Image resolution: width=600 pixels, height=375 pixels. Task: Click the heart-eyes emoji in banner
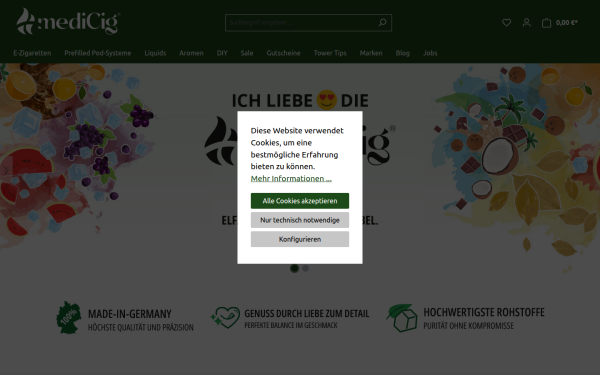point(327,100)
